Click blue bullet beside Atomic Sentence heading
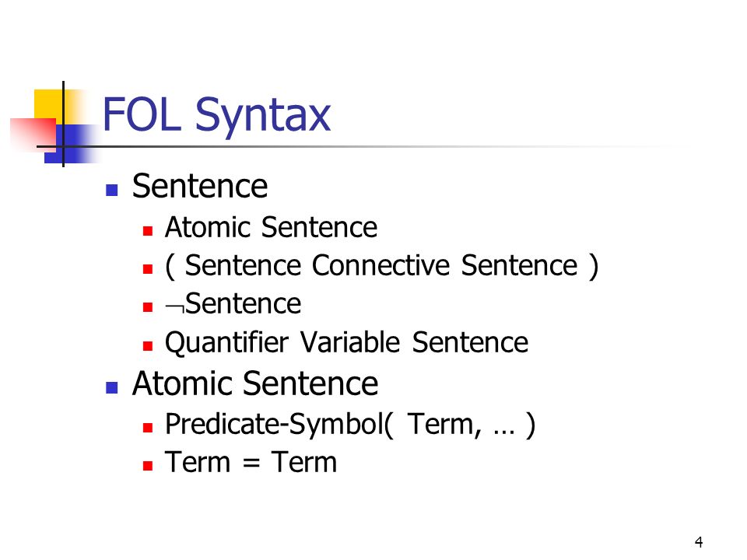Image resolution: width=747 pixels, height=560 pixels. 112,387
